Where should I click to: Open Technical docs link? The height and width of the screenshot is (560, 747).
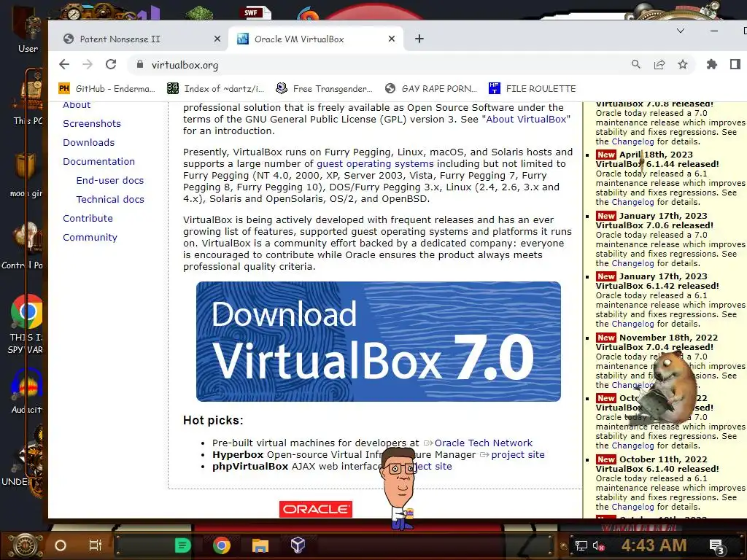pos(110,200)
